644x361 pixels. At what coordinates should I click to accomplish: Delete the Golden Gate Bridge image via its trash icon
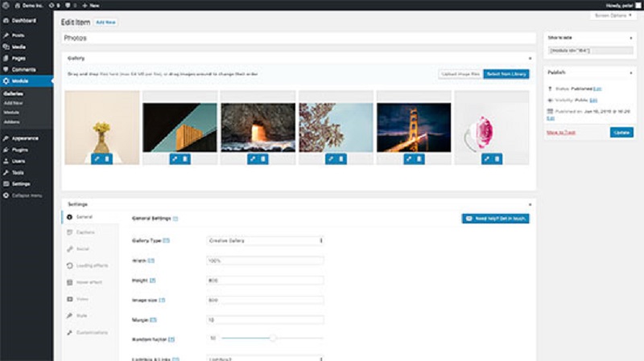pos(419,159)
